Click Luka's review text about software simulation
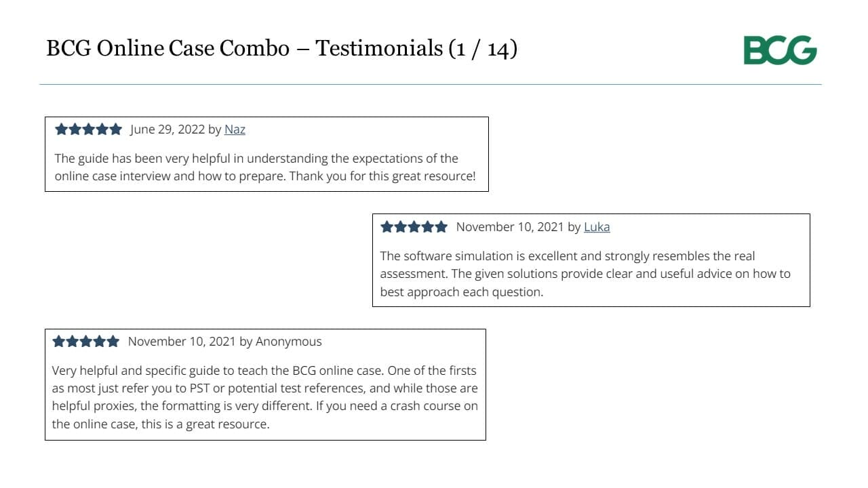 coord(585,274)
